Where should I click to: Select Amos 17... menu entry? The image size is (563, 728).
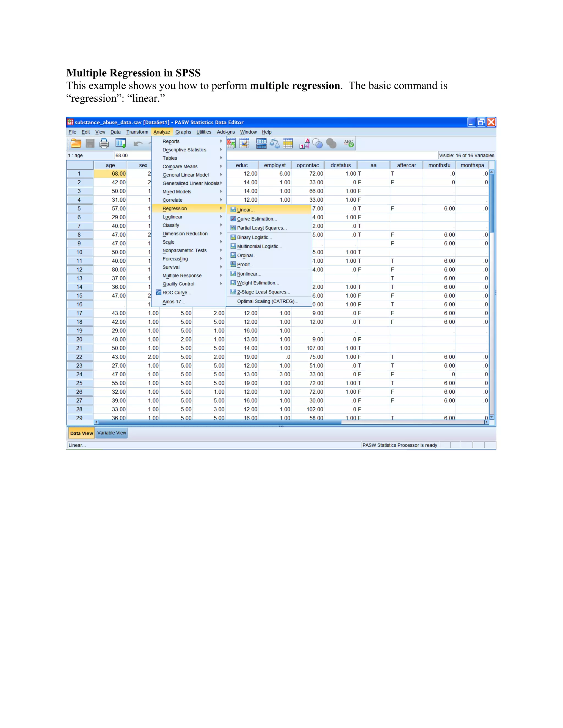click(x=189, y=302)
